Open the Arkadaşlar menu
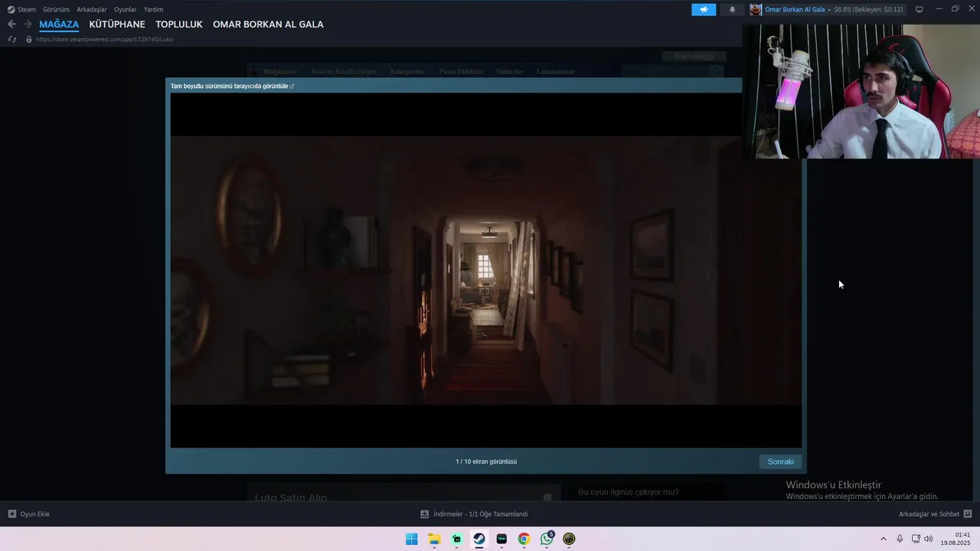Viewport: 980px width, 551px height. pyautogui.click(x=91, y=9)
